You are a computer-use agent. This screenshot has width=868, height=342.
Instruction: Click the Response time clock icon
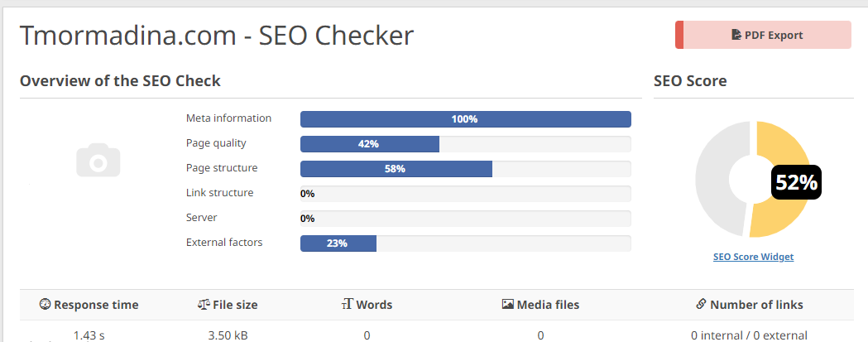click(46, 305)
